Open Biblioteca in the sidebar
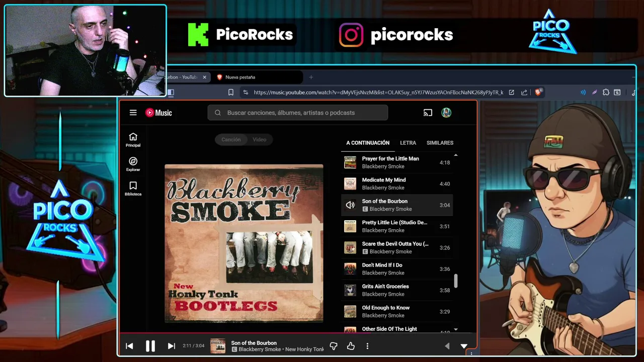This screenshot has width=644, height=362. click(133, 189)
